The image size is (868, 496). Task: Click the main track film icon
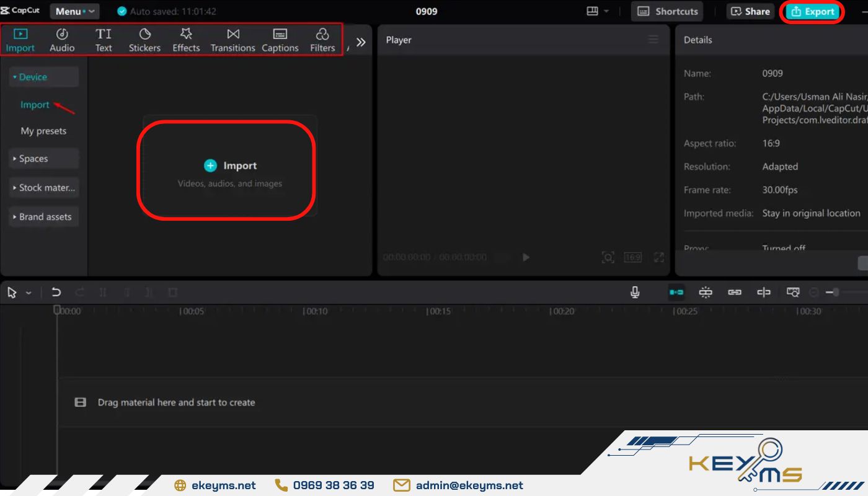click(80, 402)
